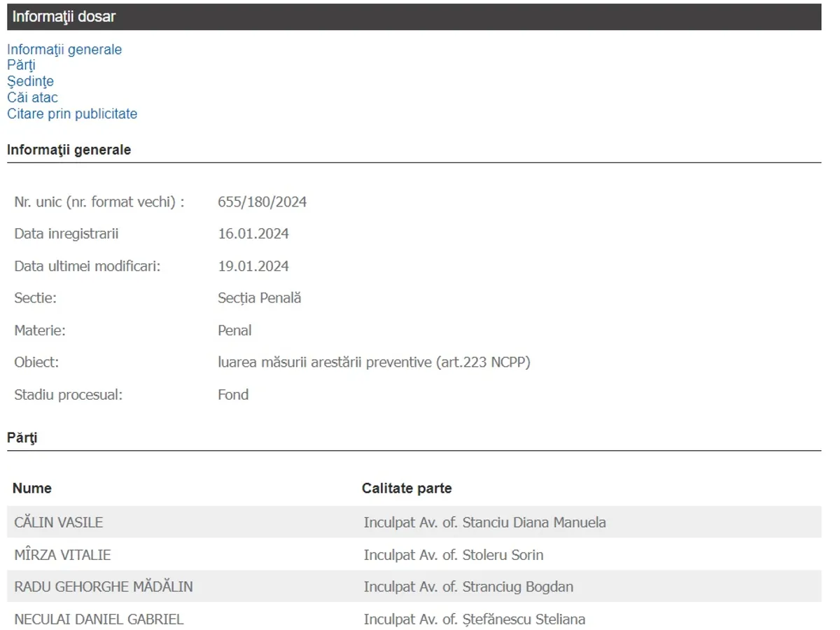Select the NECULAI DANIEL GABRIEL name

point(99,619)
